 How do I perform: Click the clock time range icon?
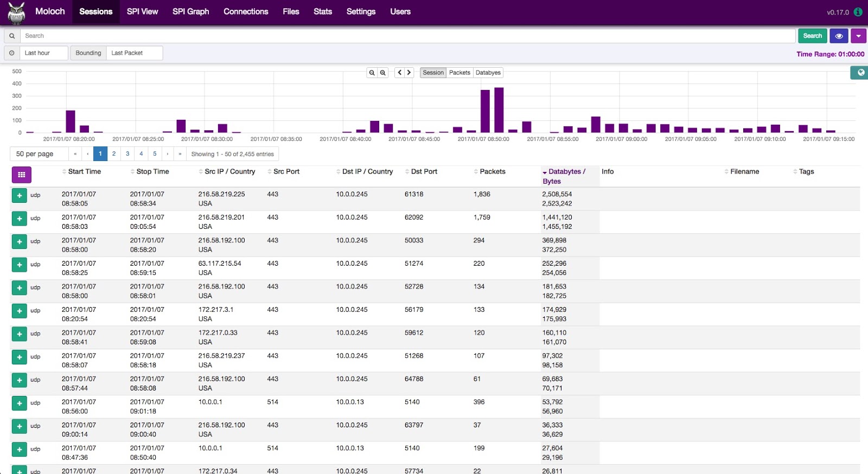[12, 53]
